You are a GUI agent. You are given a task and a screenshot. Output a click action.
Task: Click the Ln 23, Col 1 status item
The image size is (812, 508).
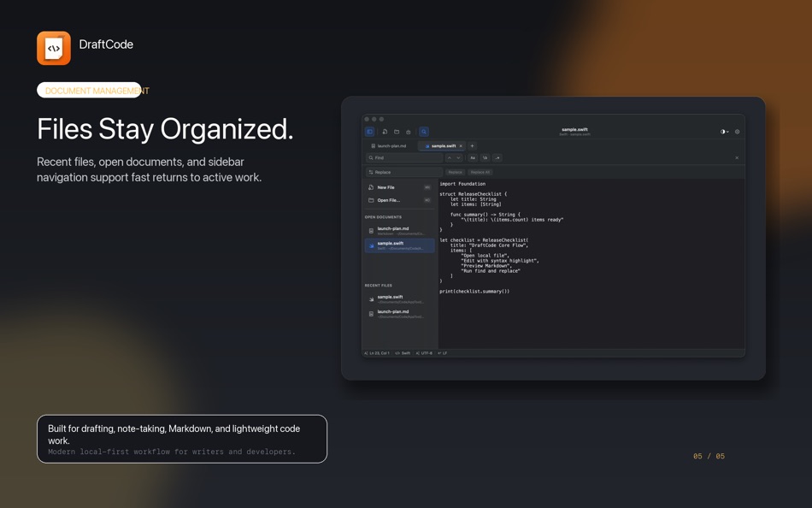point(377,353)
